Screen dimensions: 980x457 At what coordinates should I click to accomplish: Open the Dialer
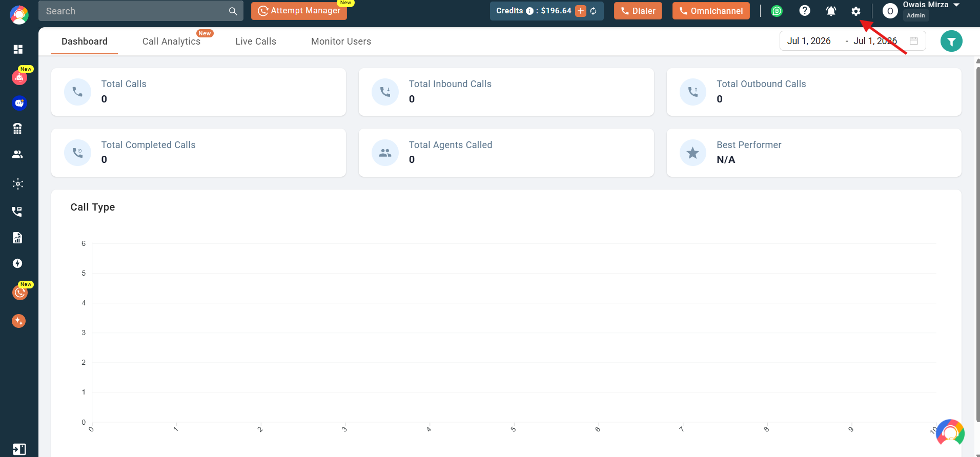click(638, 11)
